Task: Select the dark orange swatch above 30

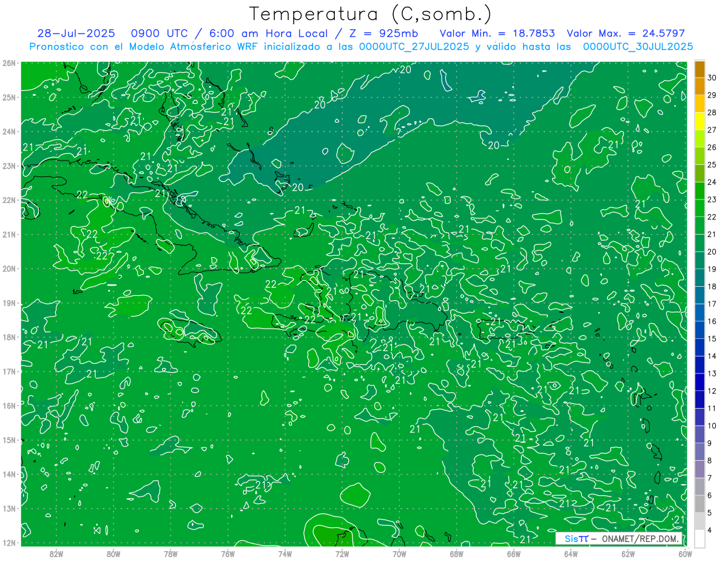Action: [x=699, y=69]
